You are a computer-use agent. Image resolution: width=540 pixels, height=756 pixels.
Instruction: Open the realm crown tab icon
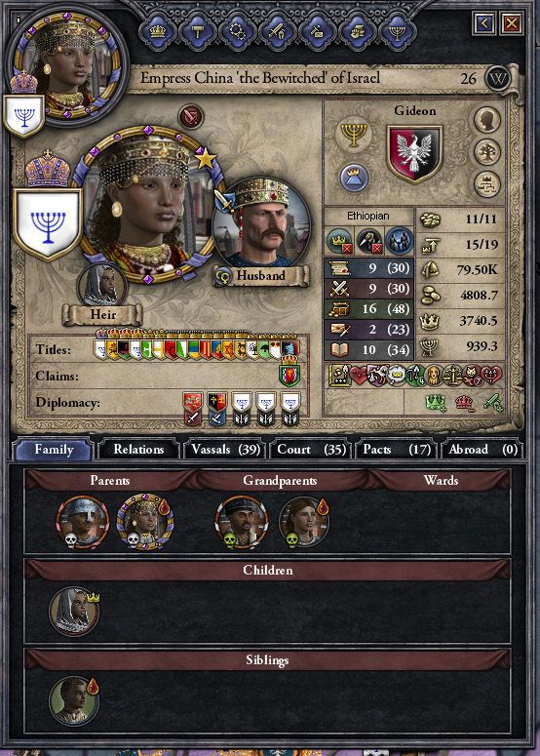point(158,32)
